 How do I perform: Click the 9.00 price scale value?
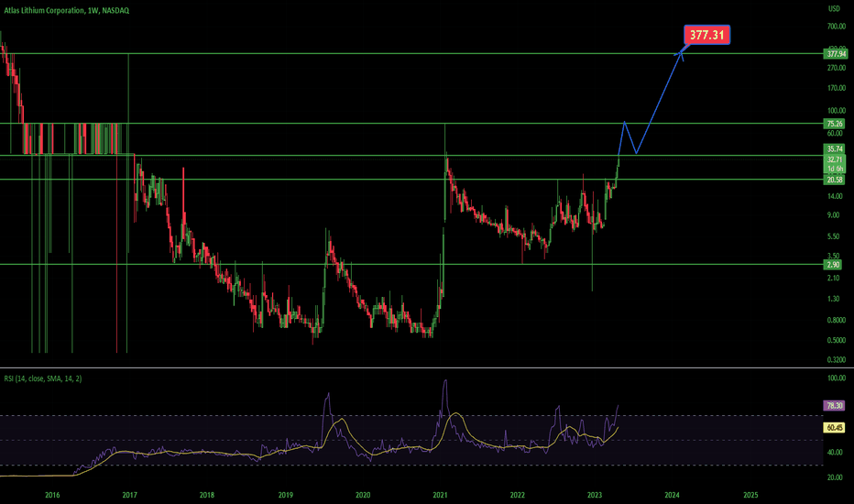[833, 215]
